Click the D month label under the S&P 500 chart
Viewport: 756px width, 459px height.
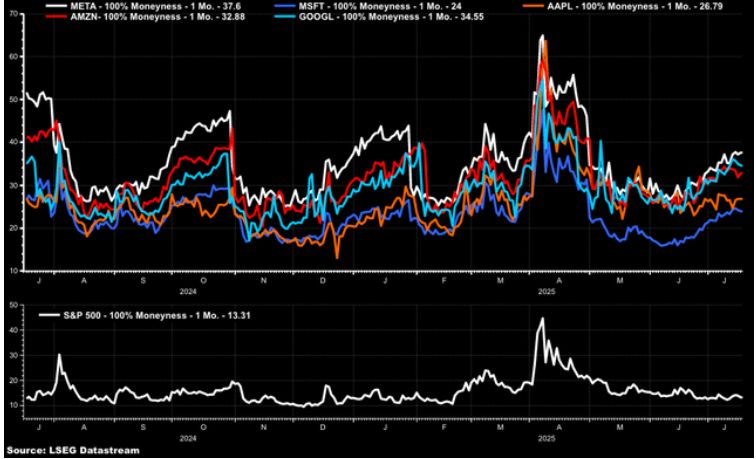[x=323, y=427]
